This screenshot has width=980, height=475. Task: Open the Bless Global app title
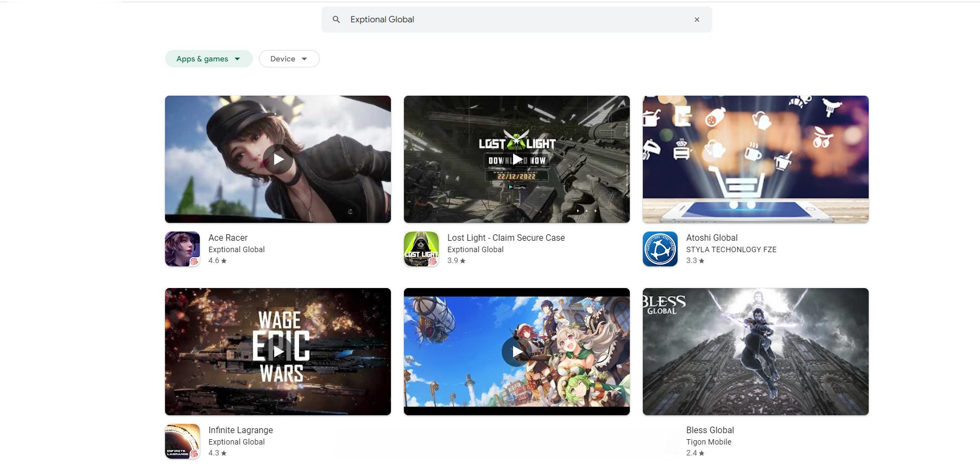tap(710, 430)
